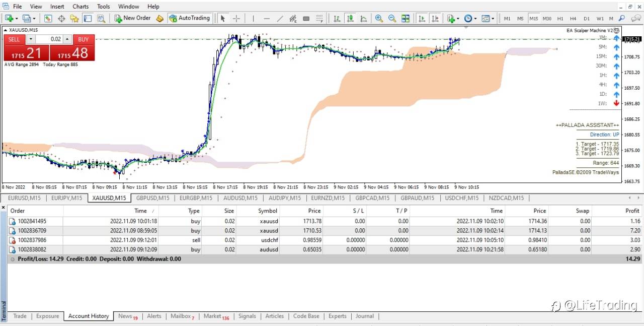
Task: Open the Profiles toolbar icon
Action: tap(28, 18)
